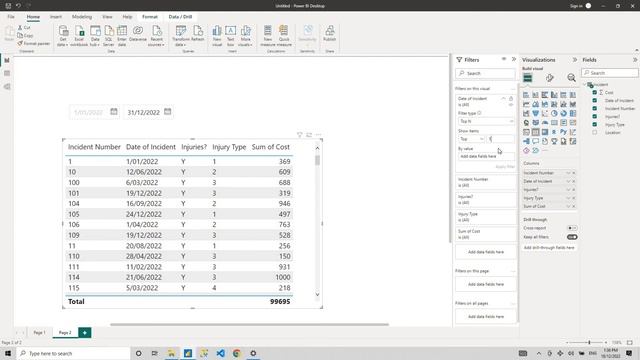Viewport: 640px width, 360px height.
Task: Switch to the Data / Drill tab
Action: (x=180, y=17)
